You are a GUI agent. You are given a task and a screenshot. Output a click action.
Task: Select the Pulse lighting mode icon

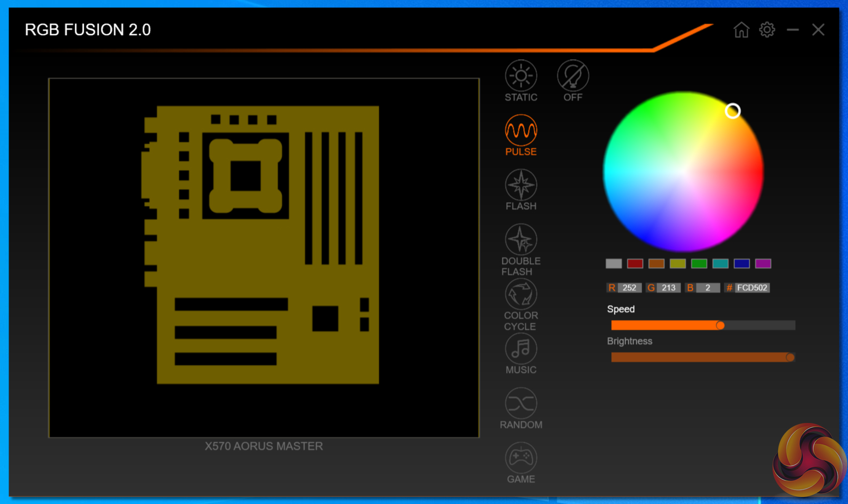521,130
